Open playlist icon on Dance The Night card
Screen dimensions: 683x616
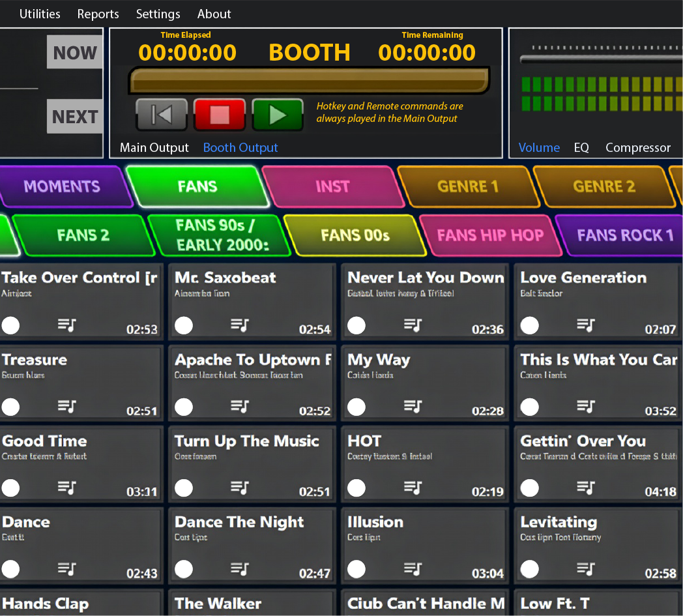pos(240,568)
